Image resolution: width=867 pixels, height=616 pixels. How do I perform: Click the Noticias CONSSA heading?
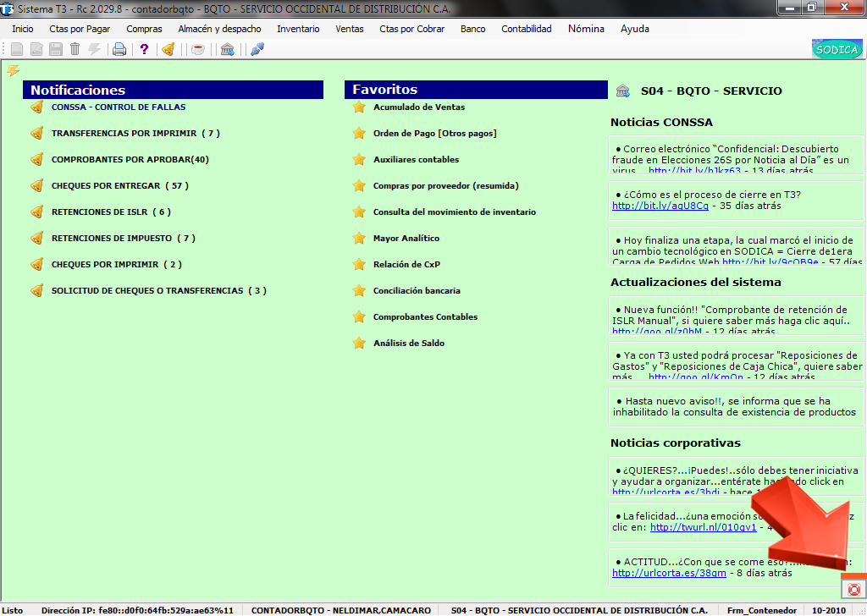click(661, 122)
